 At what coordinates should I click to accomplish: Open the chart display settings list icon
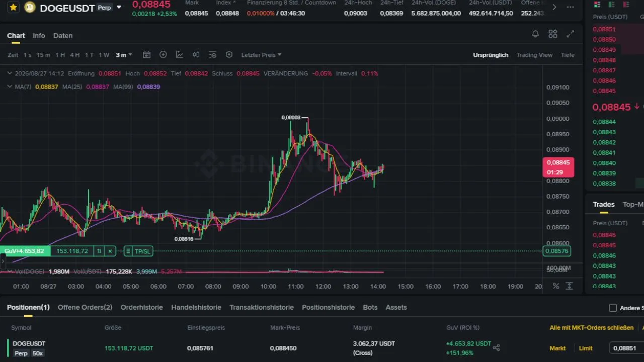(x=212, y=55)
